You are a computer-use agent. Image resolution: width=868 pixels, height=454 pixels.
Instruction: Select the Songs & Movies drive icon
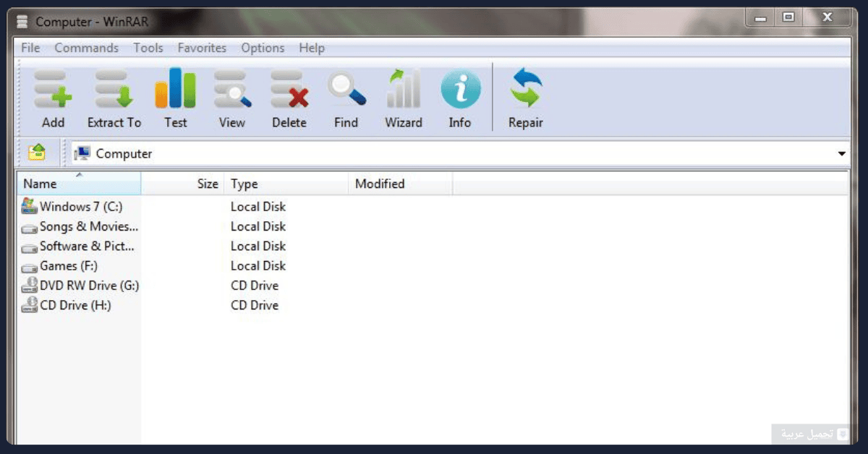coord(29,228)
